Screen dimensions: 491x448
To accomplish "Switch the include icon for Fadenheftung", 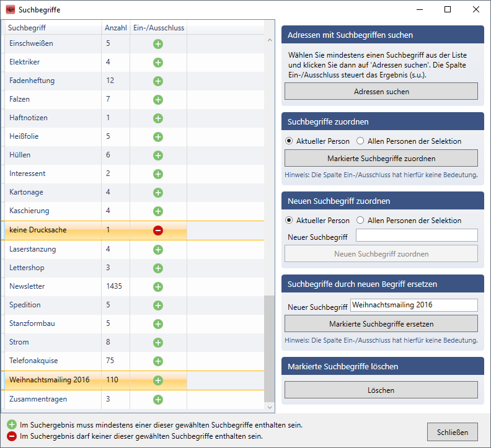I will pos(158,81).
